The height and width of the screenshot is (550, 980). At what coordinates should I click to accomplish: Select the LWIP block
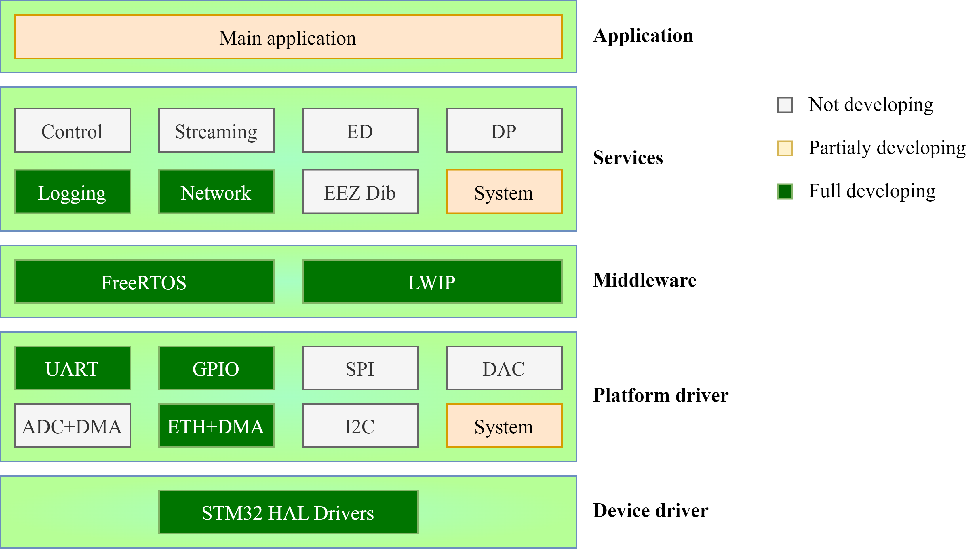432,282
